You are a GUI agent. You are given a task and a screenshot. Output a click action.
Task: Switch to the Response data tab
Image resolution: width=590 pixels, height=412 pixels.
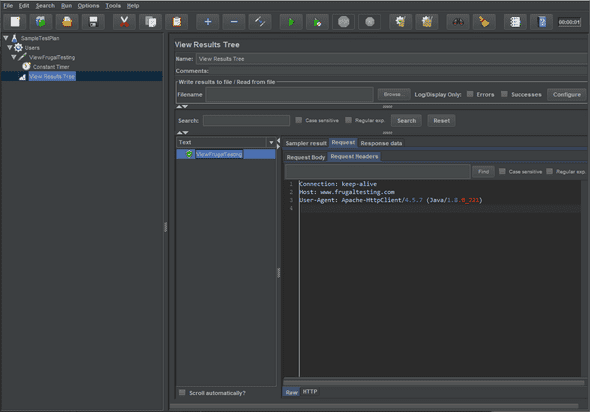point(381,143)
